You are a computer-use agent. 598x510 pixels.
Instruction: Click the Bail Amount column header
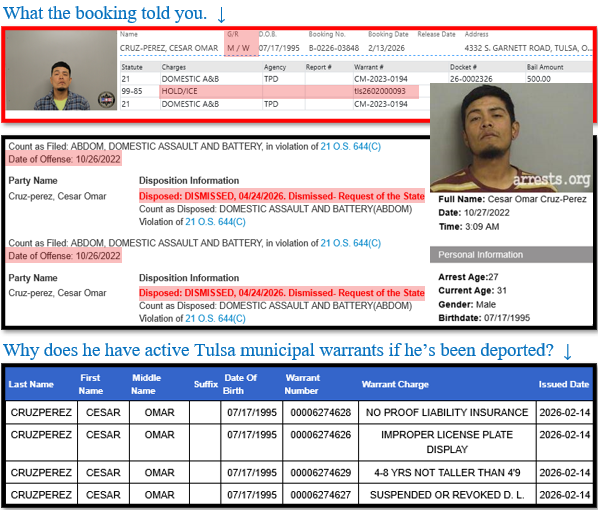(545, 67)
